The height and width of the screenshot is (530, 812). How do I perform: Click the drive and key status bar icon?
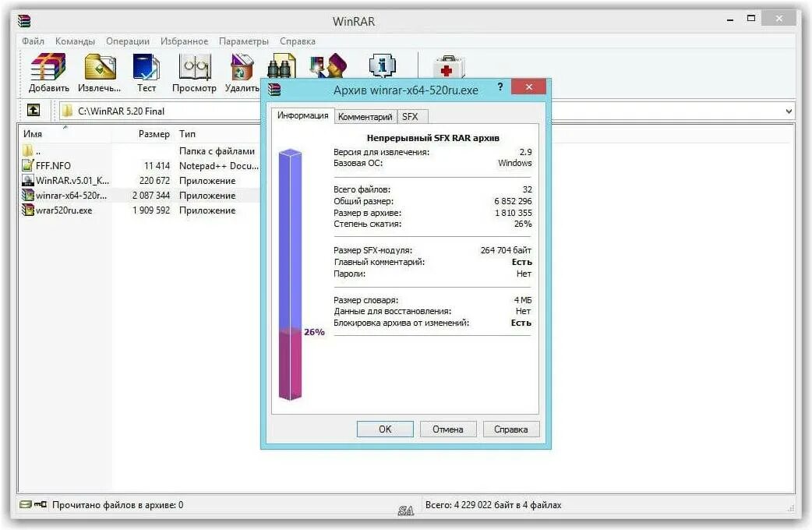tap(34, 504)
